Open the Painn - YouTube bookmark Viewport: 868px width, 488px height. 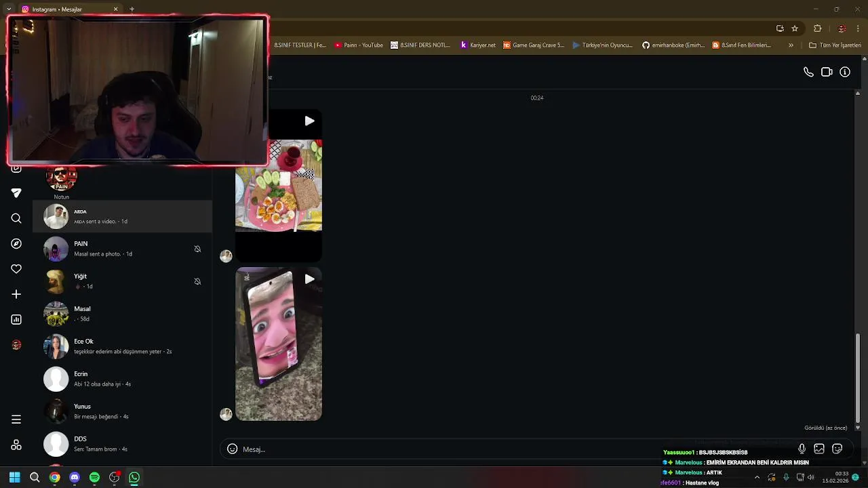[x=359, y=45]
